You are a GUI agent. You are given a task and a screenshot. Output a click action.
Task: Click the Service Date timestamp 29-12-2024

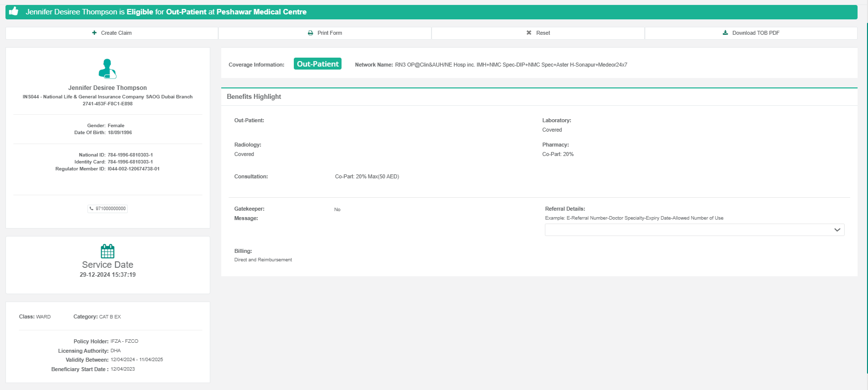(x=107, y=275)
